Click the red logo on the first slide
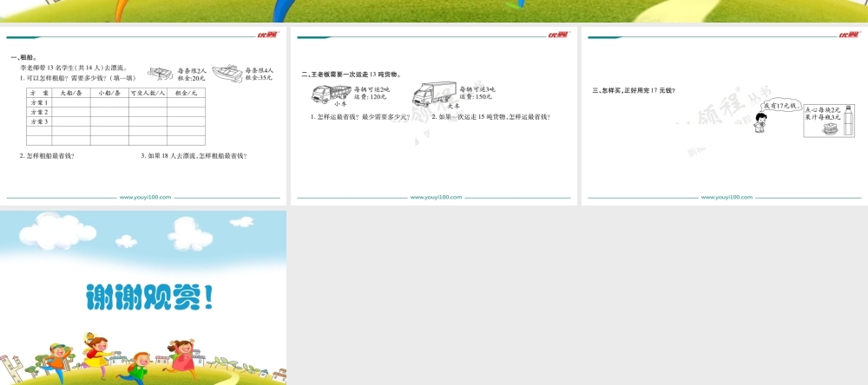Viewport: 868px width, 385px height. [266, 35]
